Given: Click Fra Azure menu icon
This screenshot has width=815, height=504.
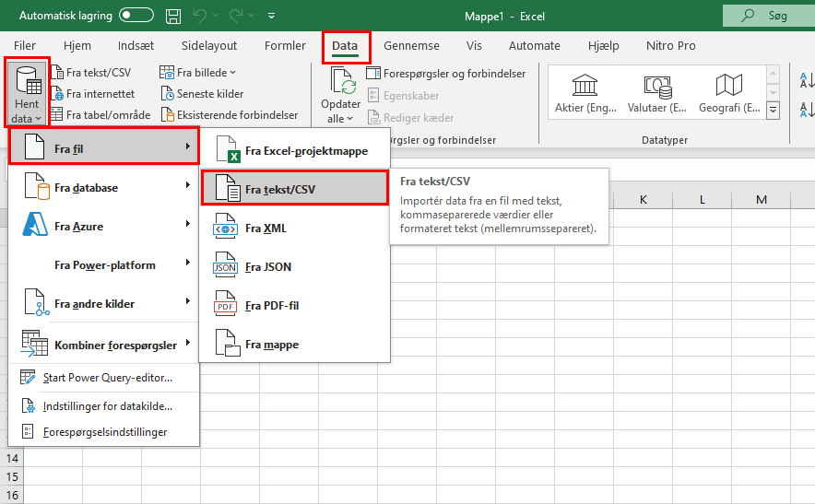Looking at the screenshot, I should (x=35, y=225).
